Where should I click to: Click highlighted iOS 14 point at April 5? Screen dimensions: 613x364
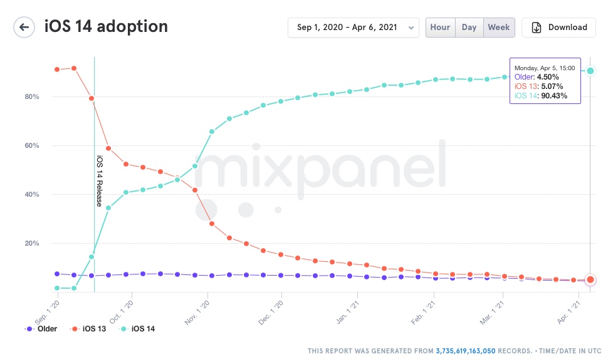[x=590, y=71]
